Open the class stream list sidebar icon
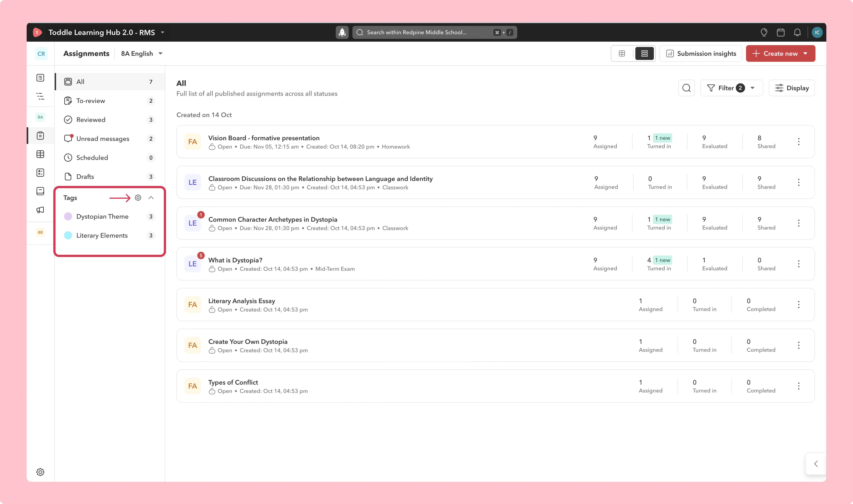This screenshot has width=853, height=504. point(40,78)
